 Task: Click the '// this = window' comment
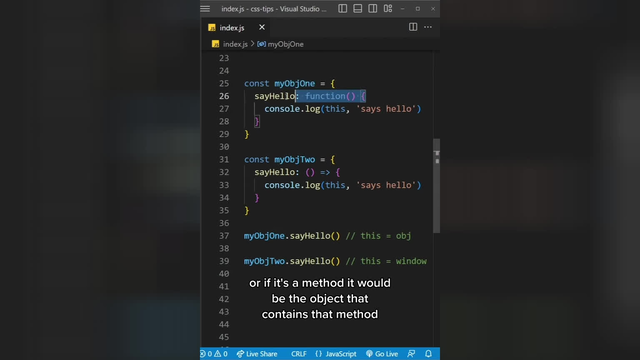(386, 261)
